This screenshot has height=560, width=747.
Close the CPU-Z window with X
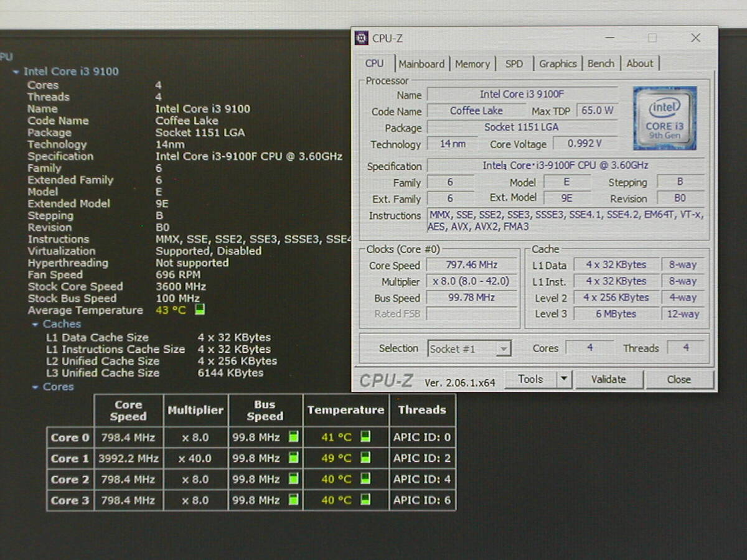click(x=696, y=38)
